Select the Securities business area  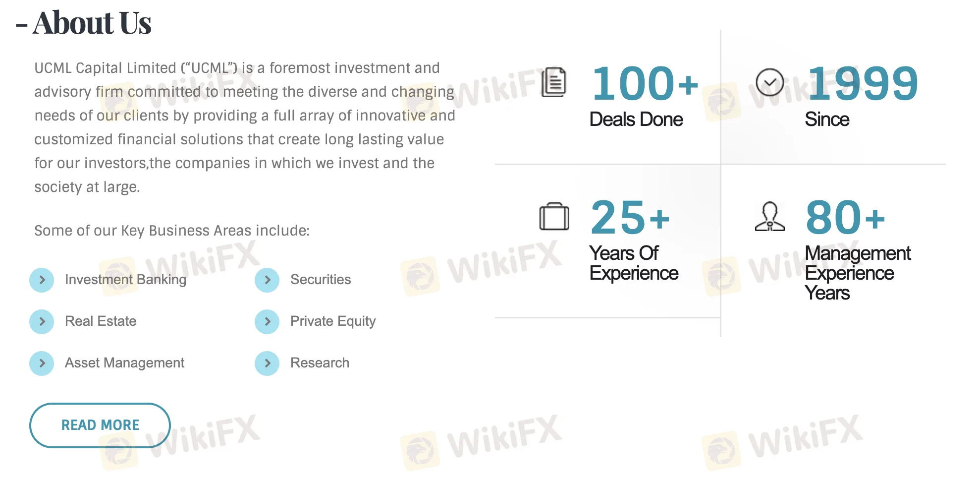point(320,280)
